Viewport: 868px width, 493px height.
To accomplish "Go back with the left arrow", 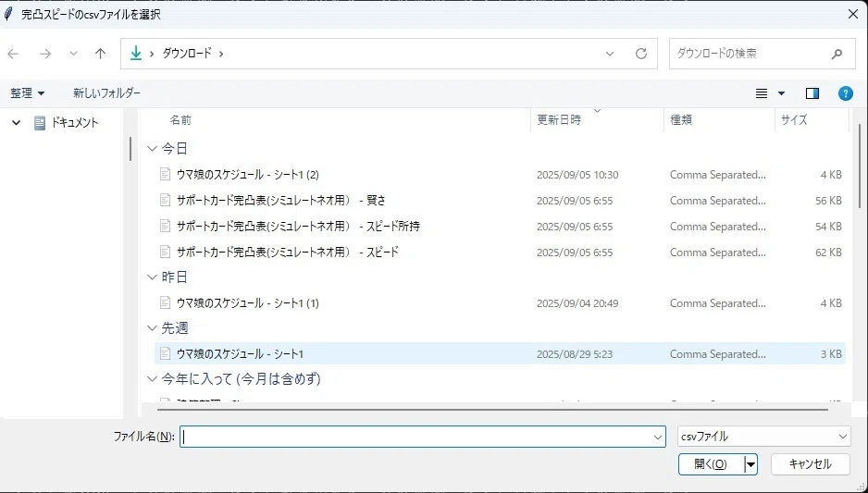I will coord(13,54).
